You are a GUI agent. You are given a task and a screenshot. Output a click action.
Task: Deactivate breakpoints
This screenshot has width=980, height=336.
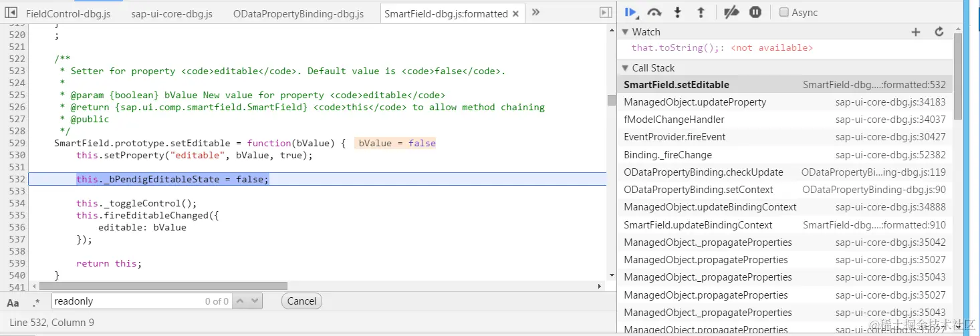(x=731, y=12)
